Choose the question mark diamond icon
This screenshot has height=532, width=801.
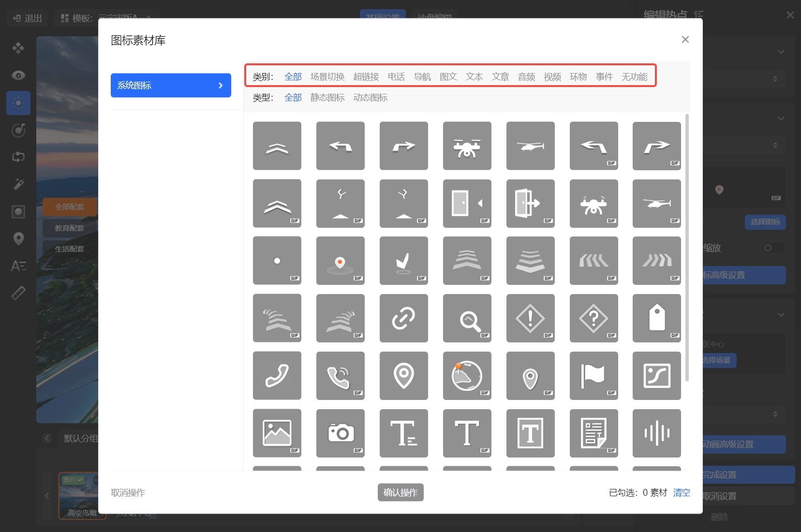pyautogui.click(x=593, y=318)
